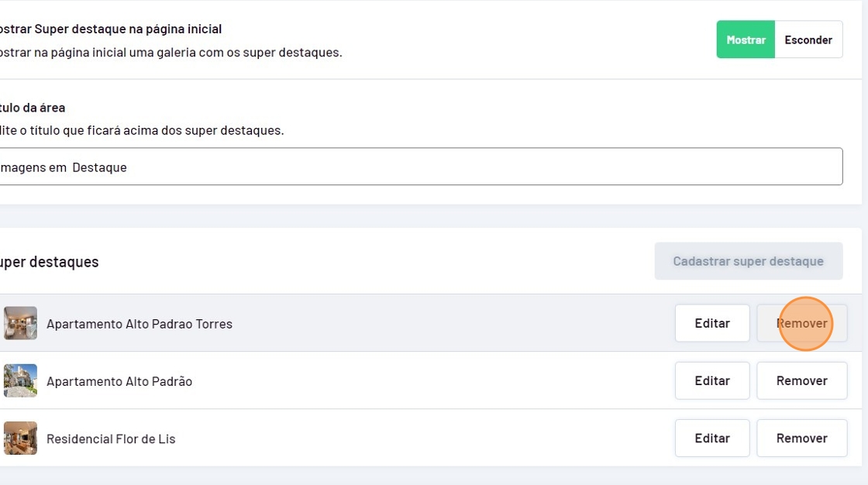Select Residencial Flor de Lis thumbnail
The height and width of the screenshot is (485, 868).
pyautogui.click(x=20, y=438)
